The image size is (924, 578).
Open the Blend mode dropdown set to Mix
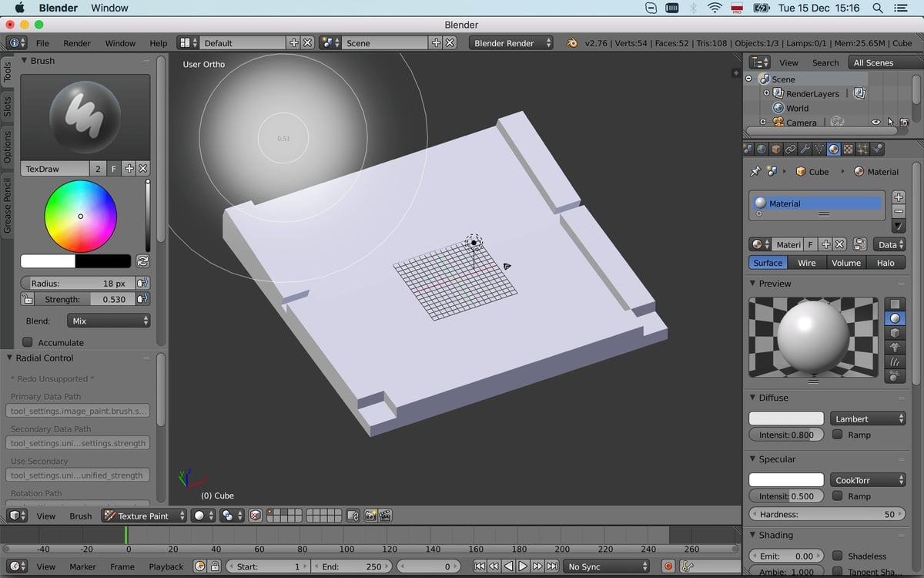(x=108, y=321)
